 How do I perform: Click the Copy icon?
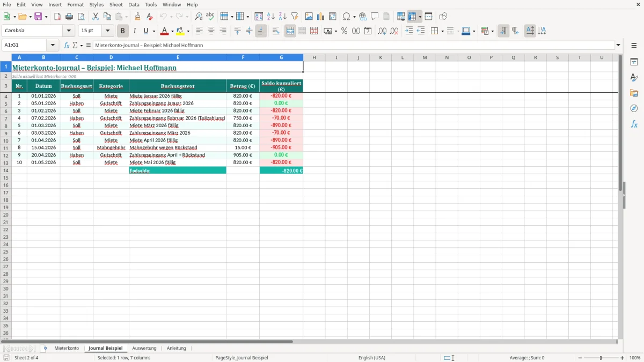click(x=107, y=17)
